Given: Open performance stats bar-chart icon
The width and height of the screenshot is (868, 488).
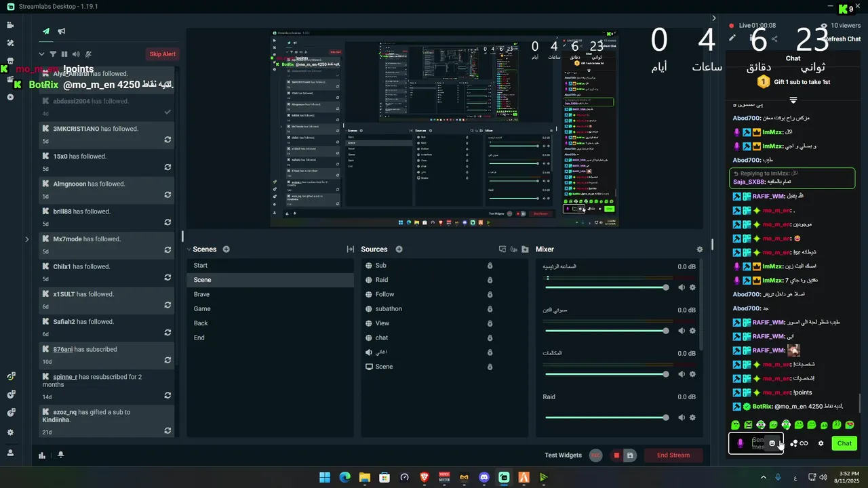Looking at the screenshot, I should (42, 455).
